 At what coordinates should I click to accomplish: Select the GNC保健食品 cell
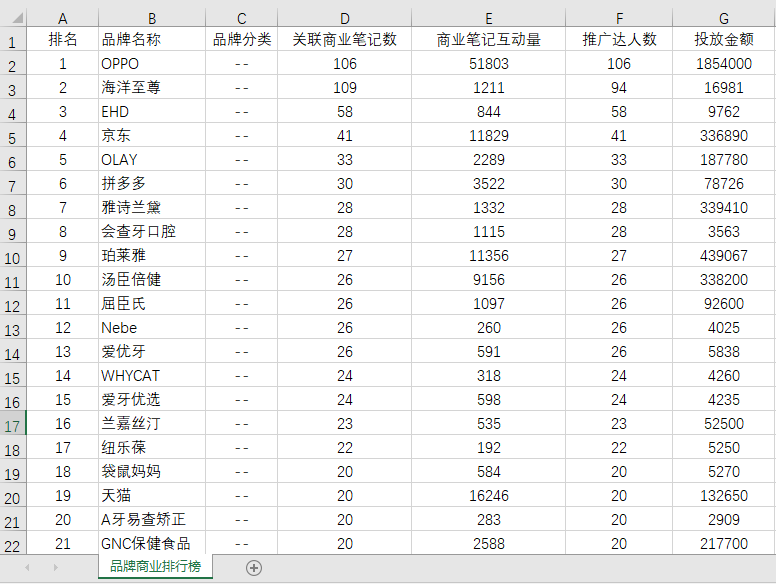click(x=152, y=543)
